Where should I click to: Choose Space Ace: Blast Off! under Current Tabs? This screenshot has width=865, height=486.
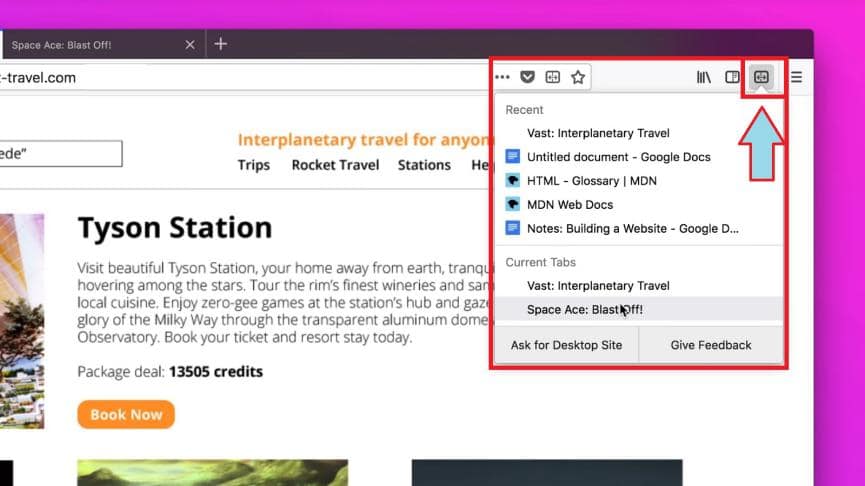(x=639, y=309)
